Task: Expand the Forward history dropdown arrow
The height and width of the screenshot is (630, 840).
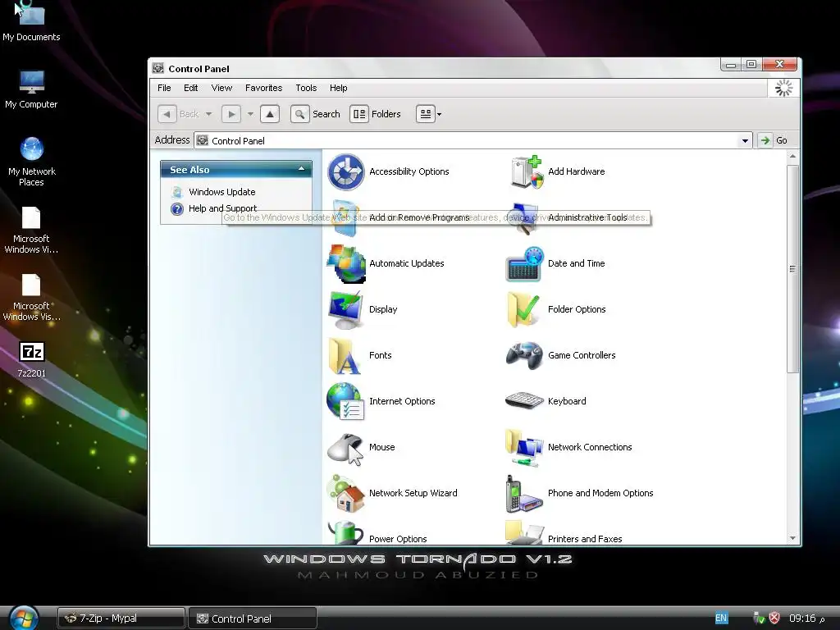Action: pos(250,114)
